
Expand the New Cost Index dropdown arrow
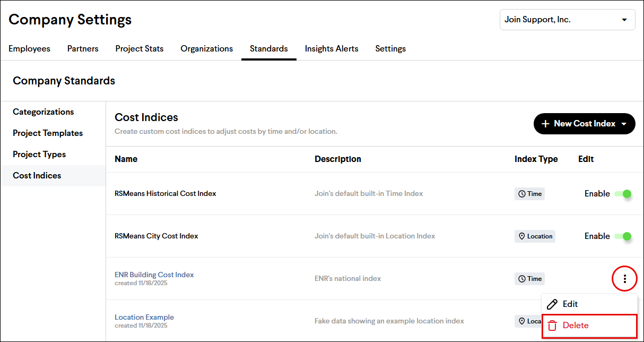pyautogui.click(x=624, y=124)
